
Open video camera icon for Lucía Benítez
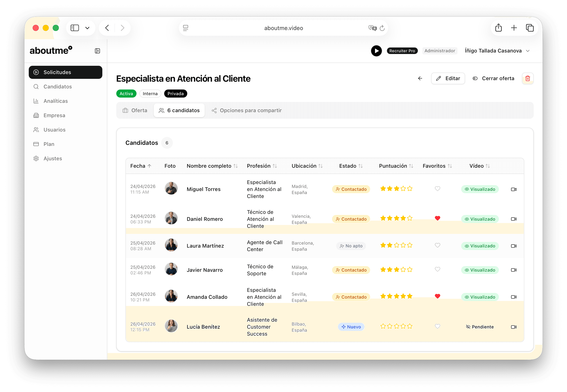point(513,327)
